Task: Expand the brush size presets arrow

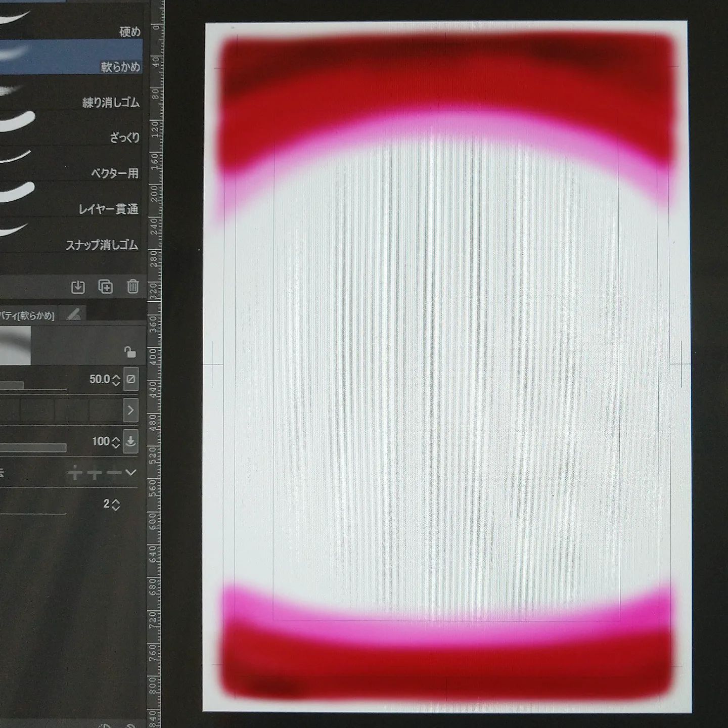Action: point(131,410)
